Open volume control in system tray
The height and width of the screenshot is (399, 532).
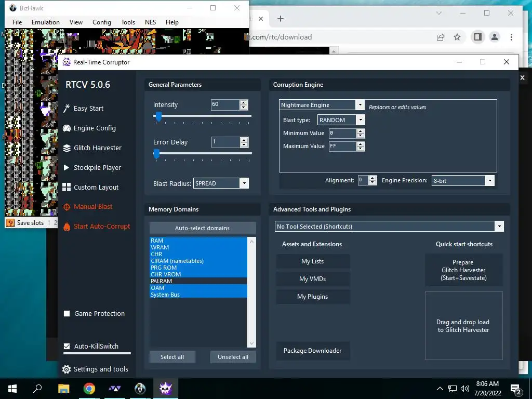click(465, 389)
